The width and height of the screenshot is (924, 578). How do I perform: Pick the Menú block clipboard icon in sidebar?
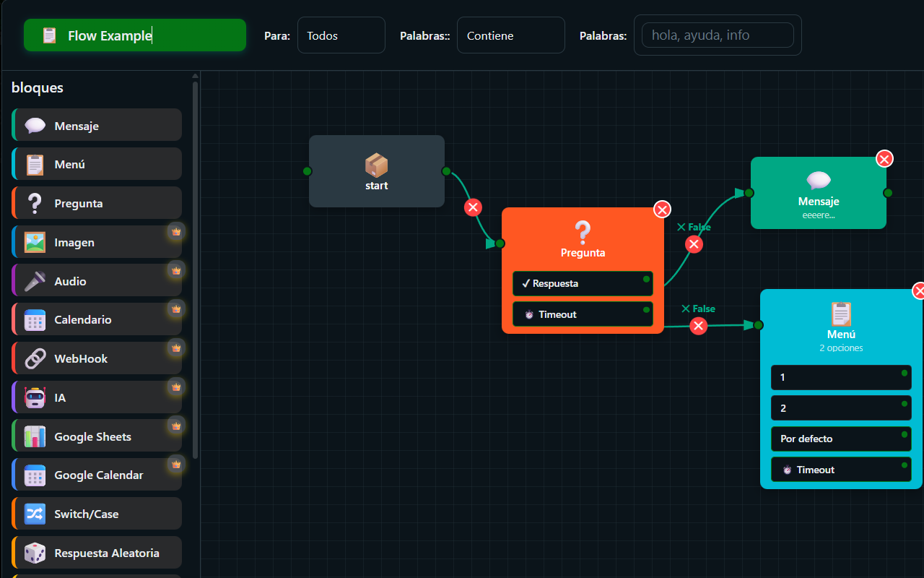[35, 165]
